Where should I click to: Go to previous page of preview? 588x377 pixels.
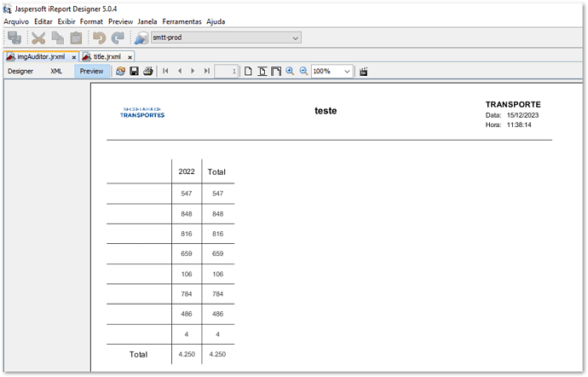coord(180,71)
